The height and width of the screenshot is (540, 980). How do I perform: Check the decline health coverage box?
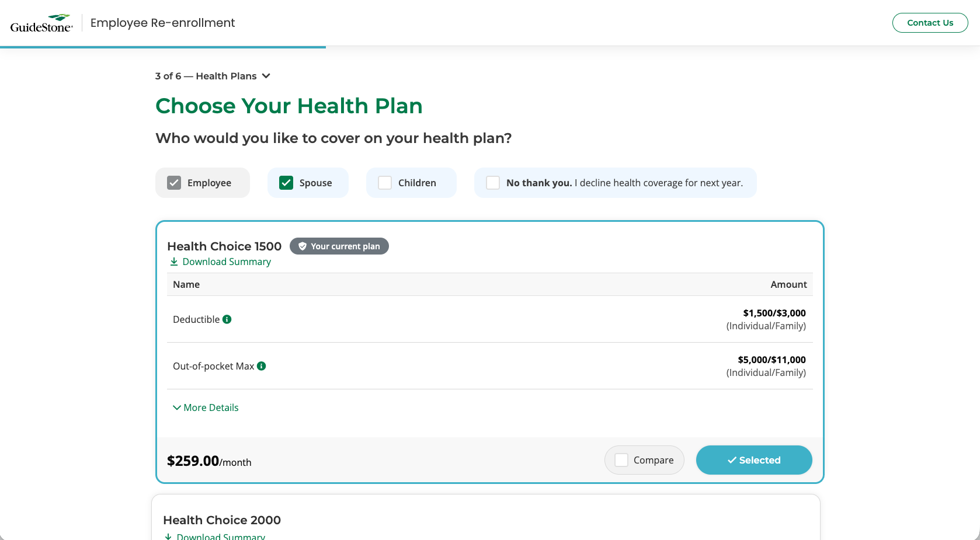tap(493, 183)
